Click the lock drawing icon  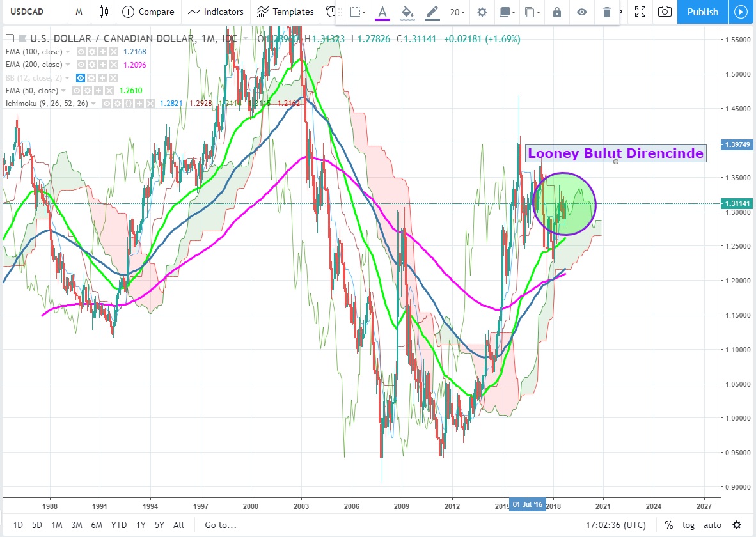pos(556,12)
